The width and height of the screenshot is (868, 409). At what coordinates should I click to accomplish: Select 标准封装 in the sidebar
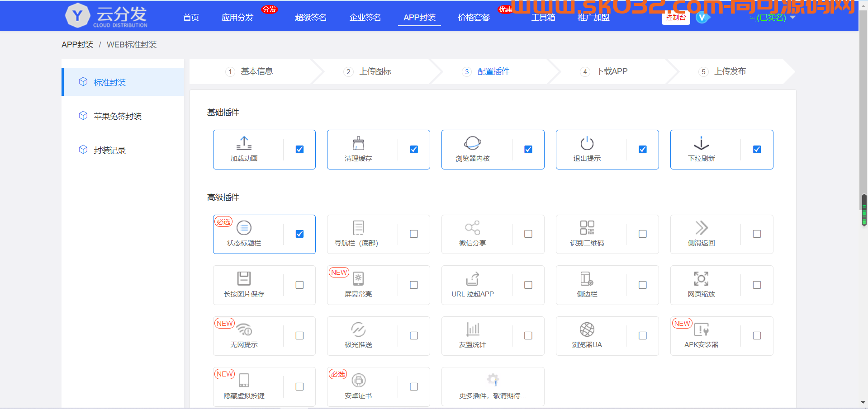[x=123, y=82]
